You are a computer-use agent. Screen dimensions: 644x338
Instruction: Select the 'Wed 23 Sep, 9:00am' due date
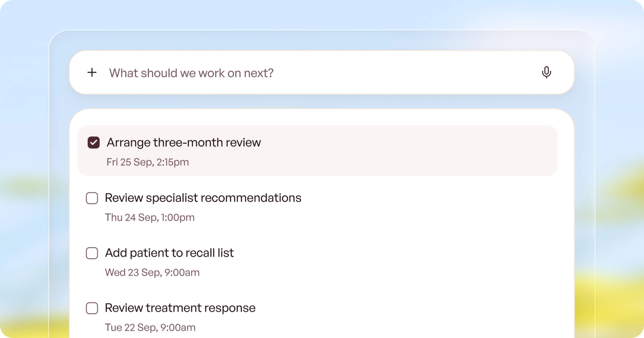point(152,272)
